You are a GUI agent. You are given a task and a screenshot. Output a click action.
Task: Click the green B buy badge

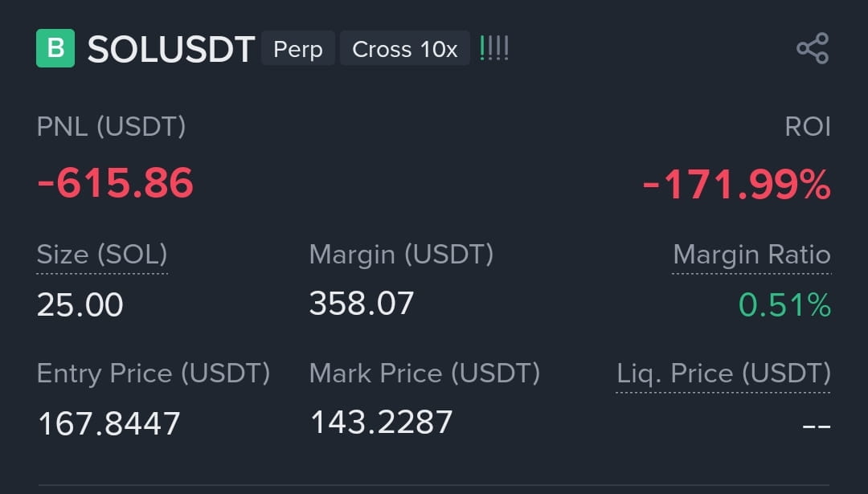[x=55, y=48]
